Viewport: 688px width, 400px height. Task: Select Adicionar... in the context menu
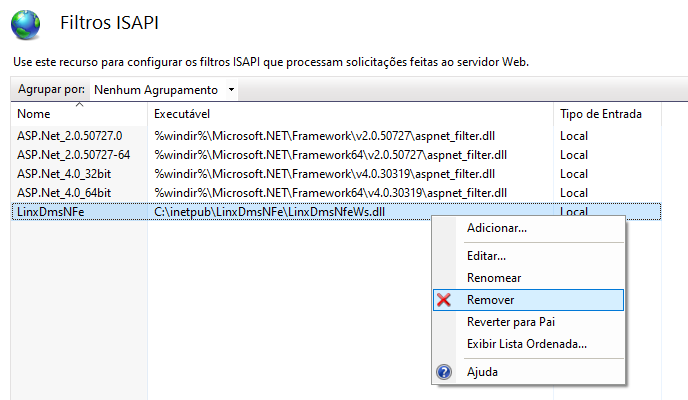tap(497, 228)
